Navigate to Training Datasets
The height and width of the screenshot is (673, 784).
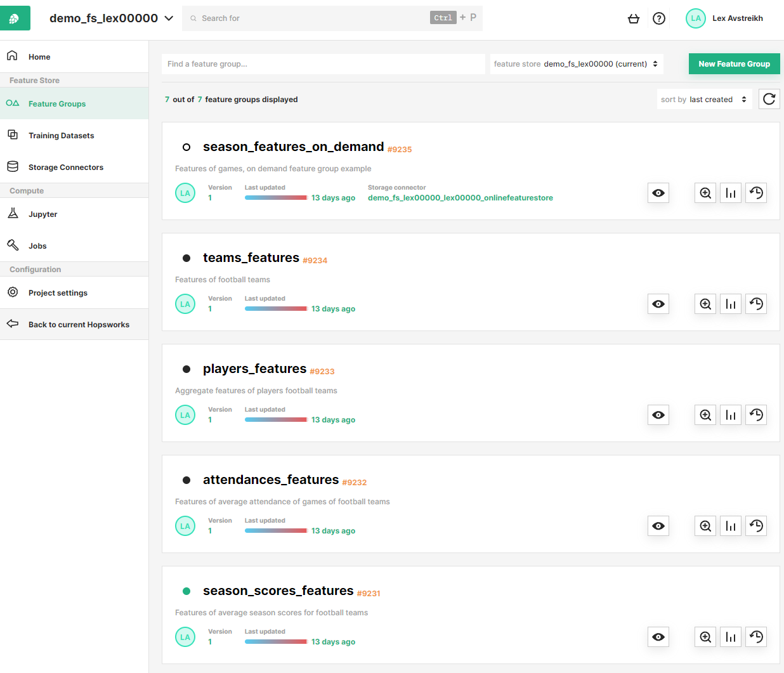[62, 135]
